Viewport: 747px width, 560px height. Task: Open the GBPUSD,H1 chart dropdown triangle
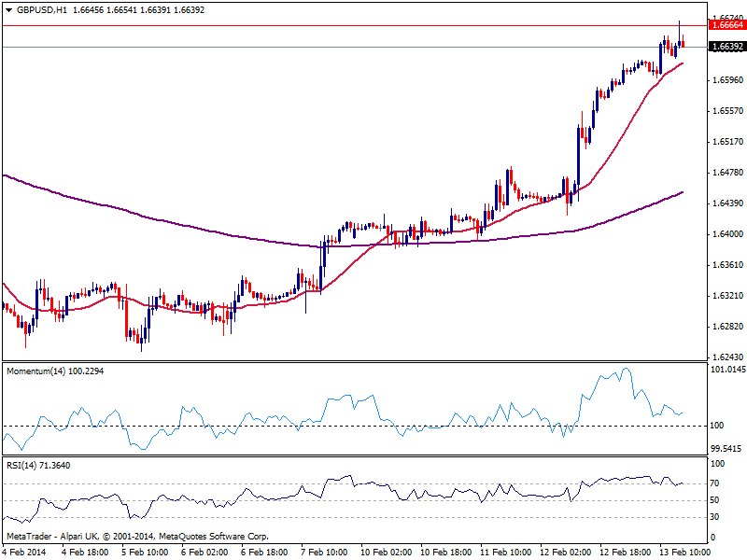click(x=8, y=10)
